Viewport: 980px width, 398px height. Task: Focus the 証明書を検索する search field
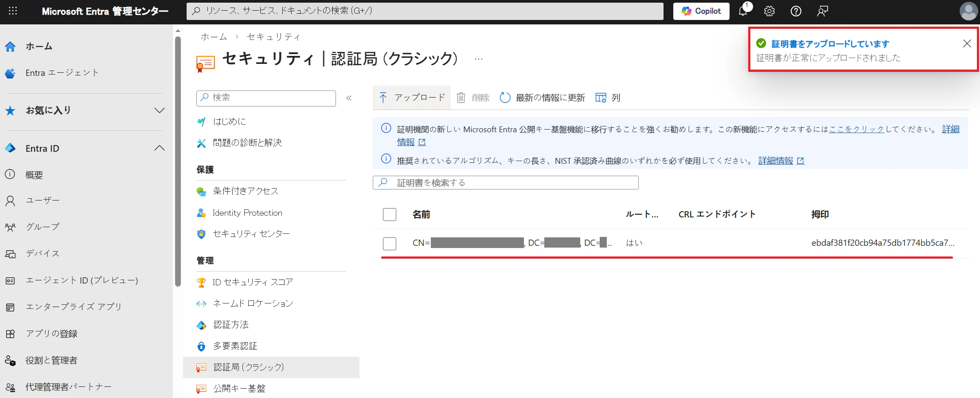click(x=506, y=183)
